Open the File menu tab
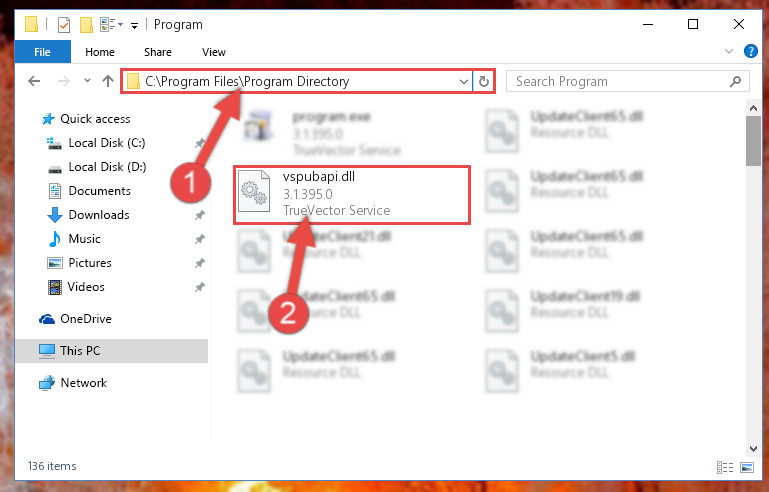 coord(42,52)
